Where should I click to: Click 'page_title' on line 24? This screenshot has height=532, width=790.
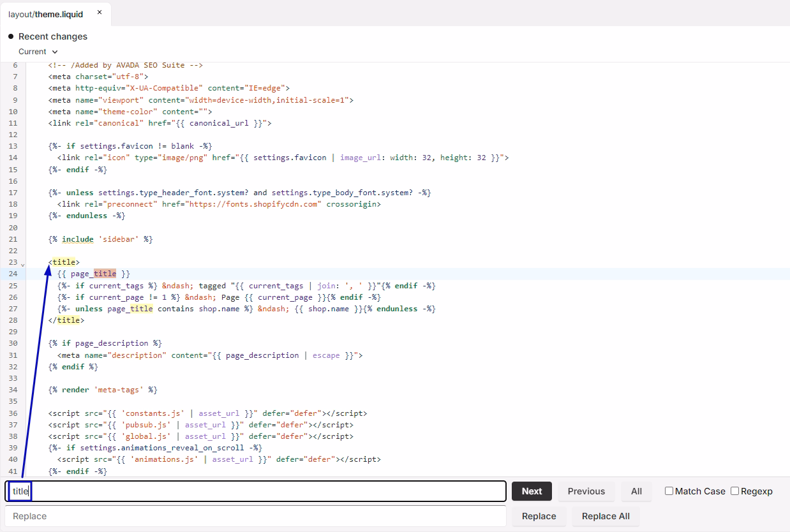94,274
